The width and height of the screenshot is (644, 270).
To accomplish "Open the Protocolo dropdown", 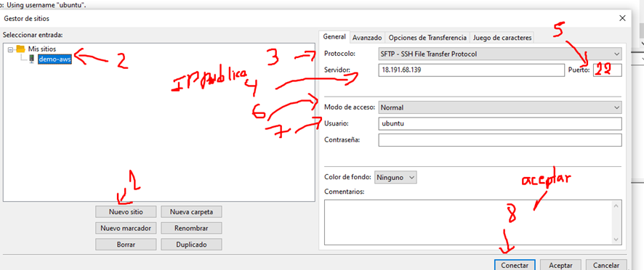I will [499, 54].
